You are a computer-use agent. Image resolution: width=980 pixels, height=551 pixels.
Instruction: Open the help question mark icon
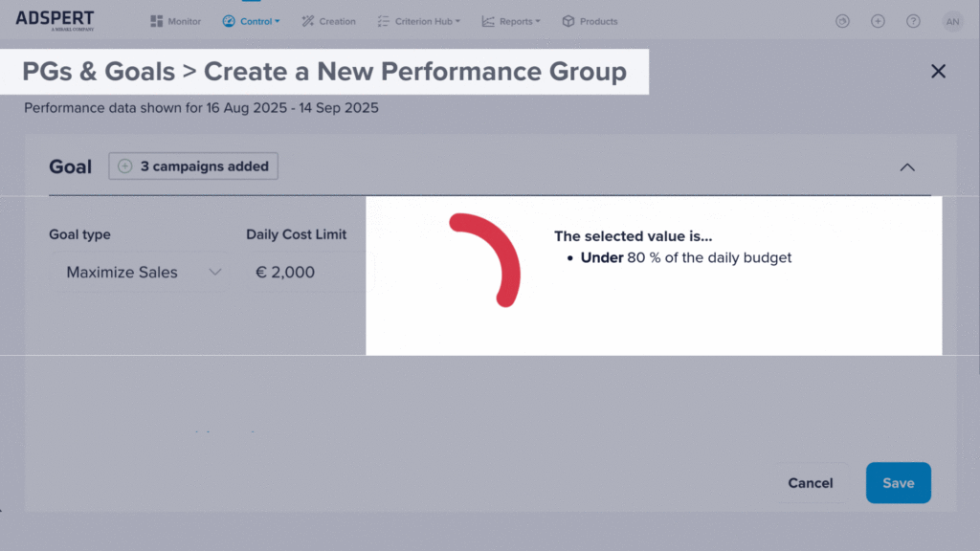pyautogui.click(x=913, y=20)
